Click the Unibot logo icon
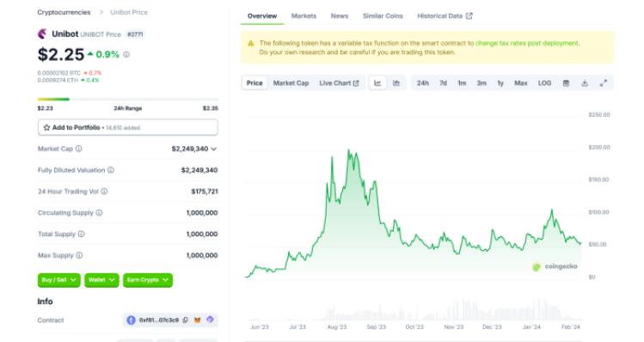Viewport: 644px width, 342px height. tap(42, 34)
